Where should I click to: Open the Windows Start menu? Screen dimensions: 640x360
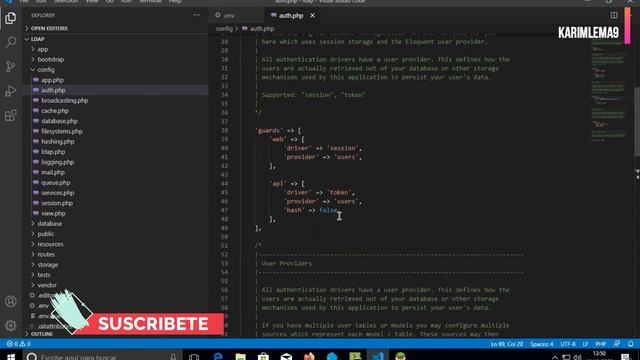click(11, 357)
